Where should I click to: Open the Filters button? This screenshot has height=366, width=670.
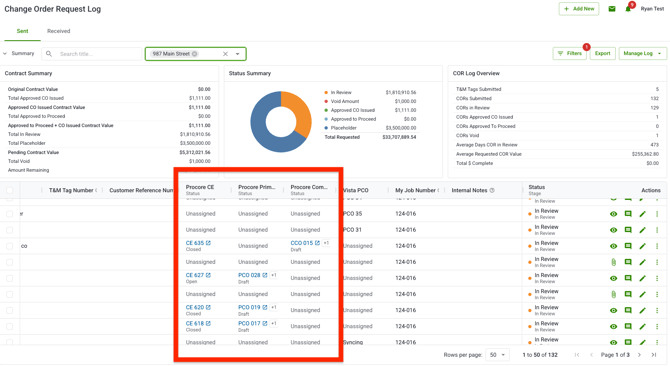570,53
